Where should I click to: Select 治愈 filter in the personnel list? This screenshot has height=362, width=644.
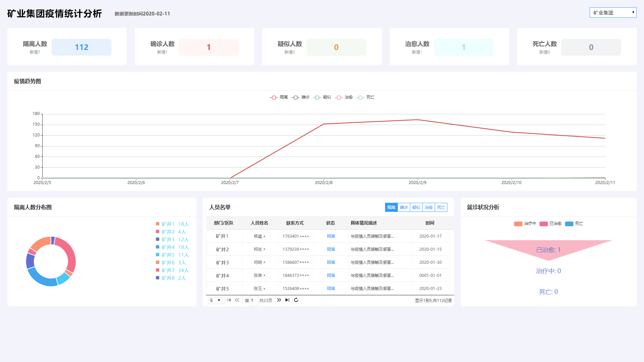(x=428, y=207)
